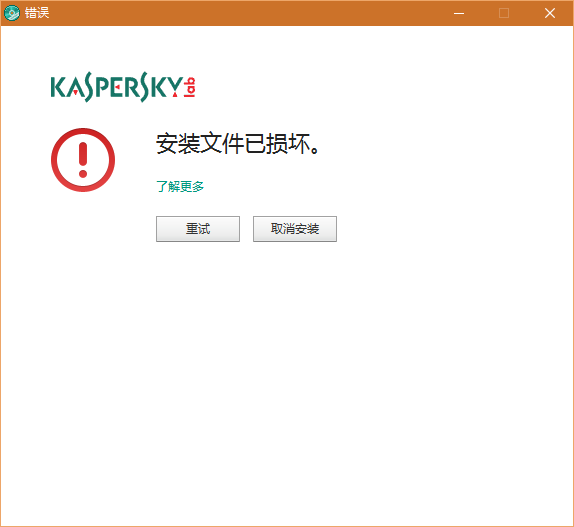Click the red exclamation error icon
The width and height of the screenshot is (574, 527).
[83, 160]
